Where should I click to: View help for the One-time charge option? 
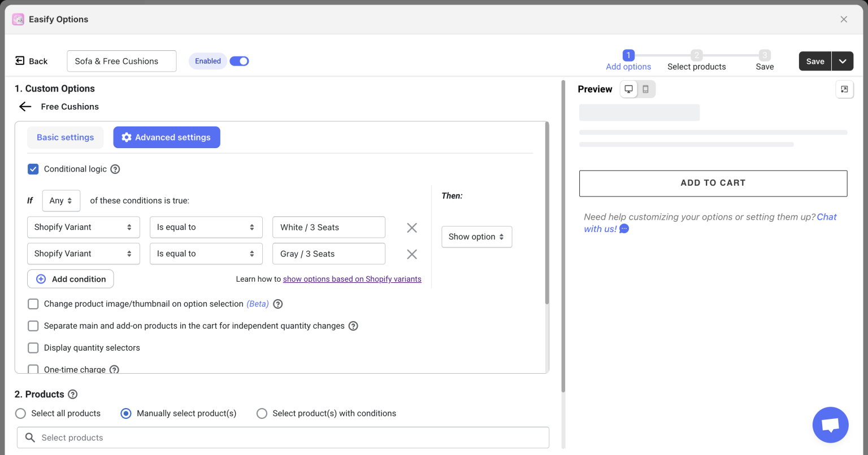pyautogui.click(x=115, y=369)
